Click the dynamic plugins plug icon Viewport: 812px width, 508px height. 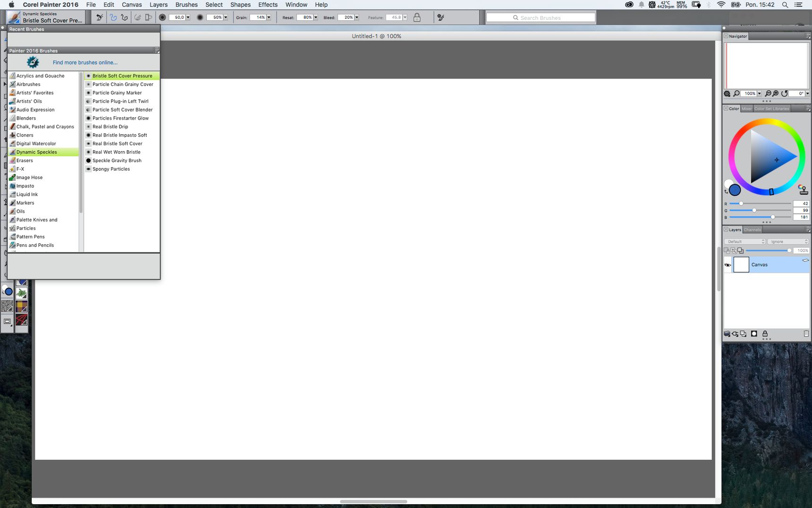(735, 334)
